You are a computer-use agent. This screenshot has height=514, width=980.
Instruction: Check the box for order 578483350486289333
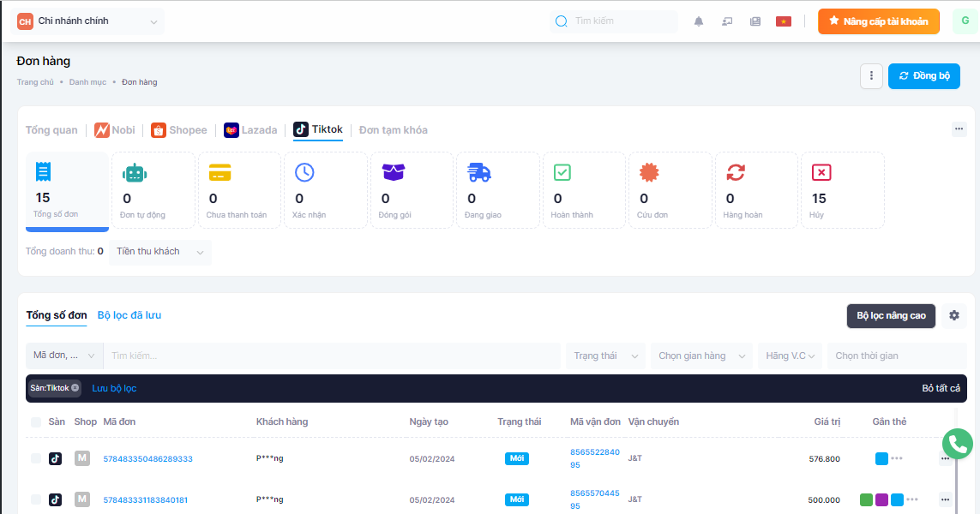(x=36, y=459)
